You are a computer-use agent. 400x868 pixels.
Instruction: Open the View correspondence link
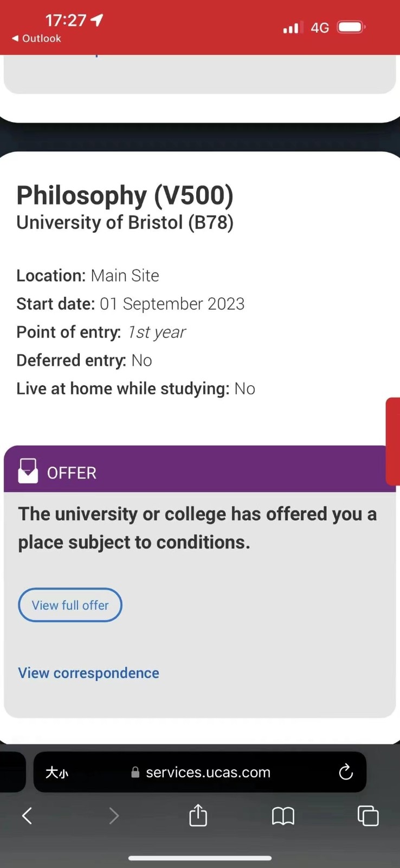tap(88, 673)
